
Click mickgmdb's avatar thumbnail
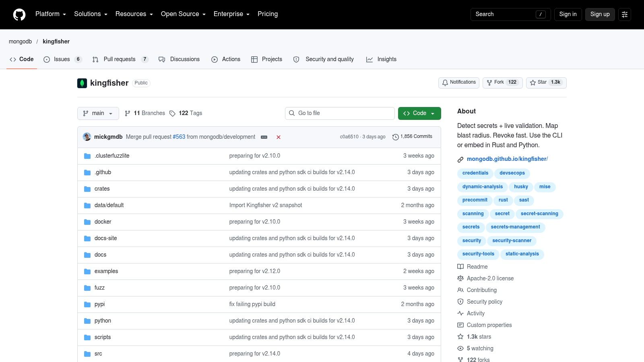87,137
